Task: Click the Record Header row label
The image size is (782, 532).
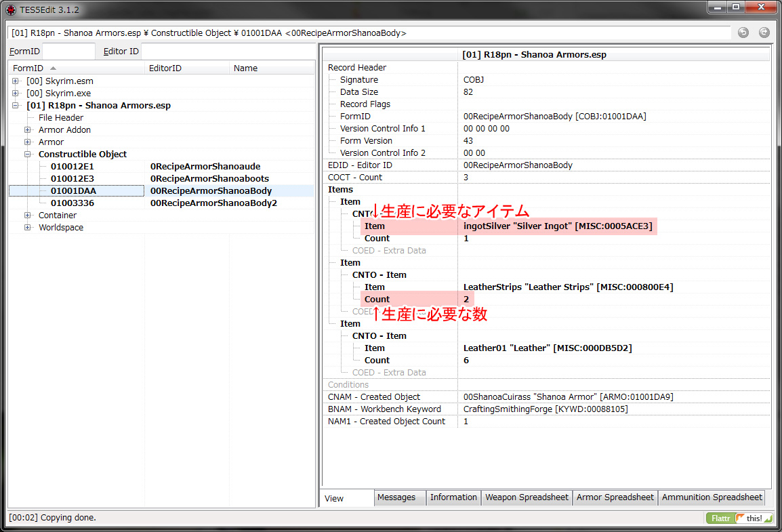Action: [x=357, y=67]
